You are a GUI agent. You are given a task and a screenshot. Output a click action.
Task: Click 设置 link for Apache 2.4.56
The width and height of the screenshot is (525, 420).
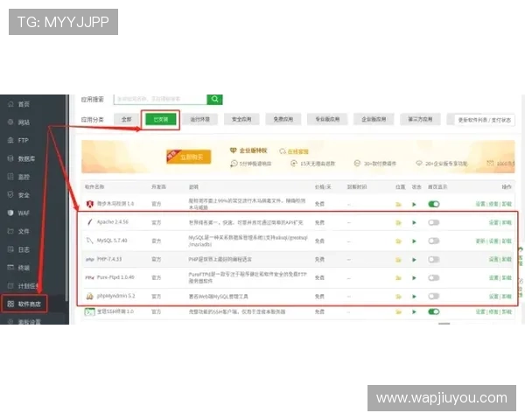493,222
